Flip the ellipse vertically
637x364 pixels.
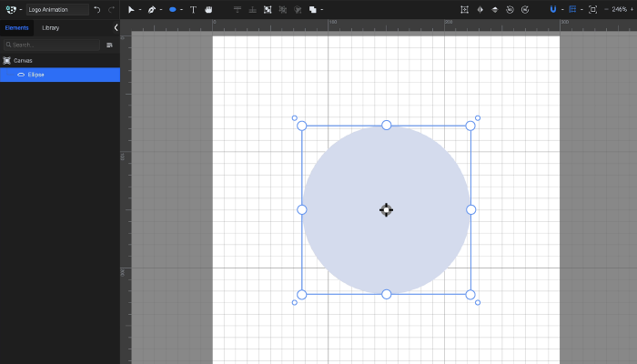pyautogui.click(x=495, y=9)
